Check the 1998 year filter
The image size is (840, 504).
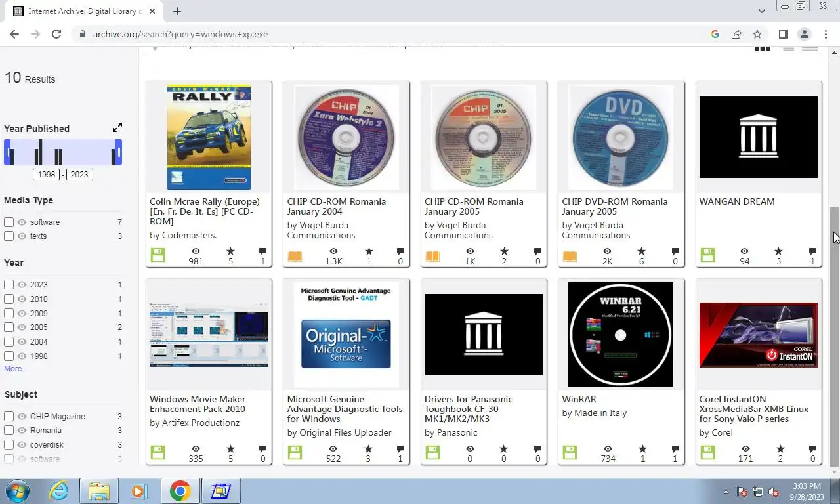9,356
